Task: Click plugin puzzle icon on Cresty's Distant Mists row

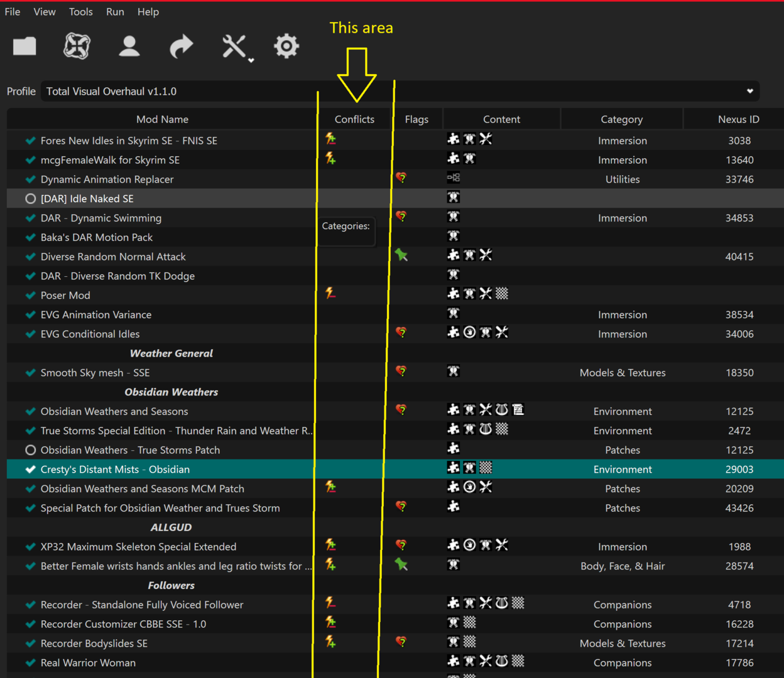Action: [453, 468]
